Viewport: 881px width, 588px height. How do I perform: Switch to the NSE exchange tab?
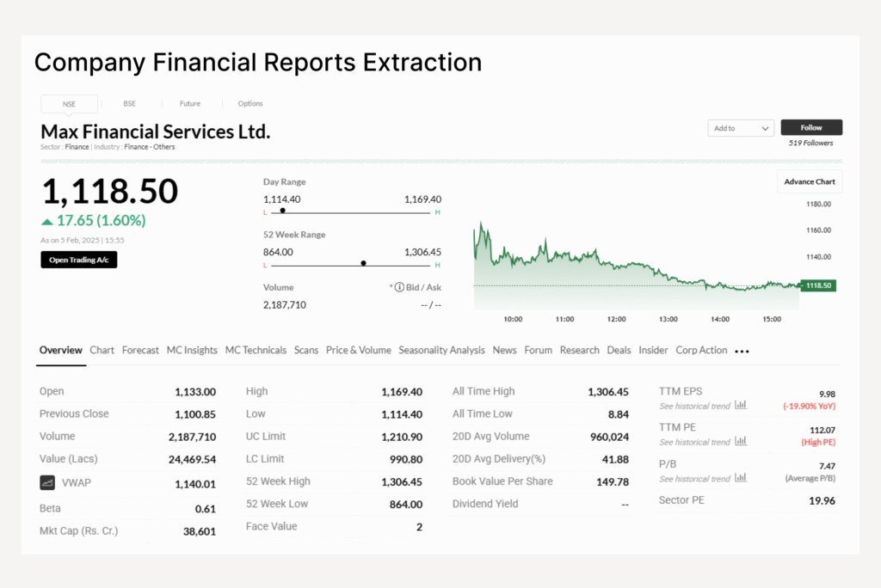[x=69, y=104]
